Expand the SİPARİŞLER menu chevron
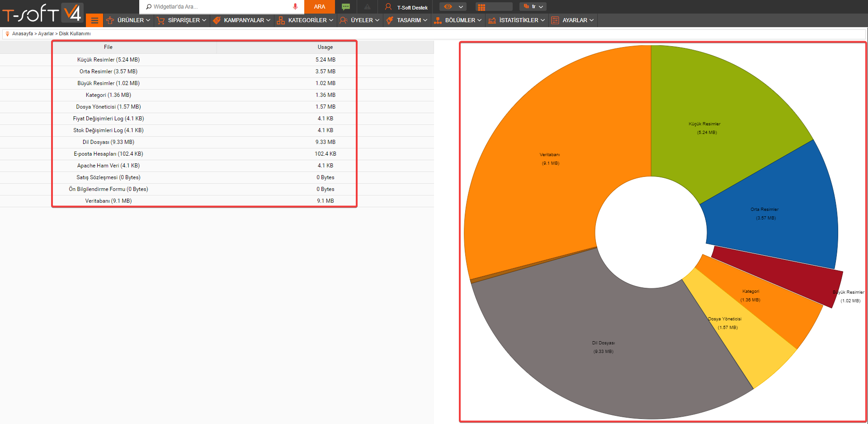Viewport: 868px width, 424px height. pyautogui.click(x=204, y=20)
